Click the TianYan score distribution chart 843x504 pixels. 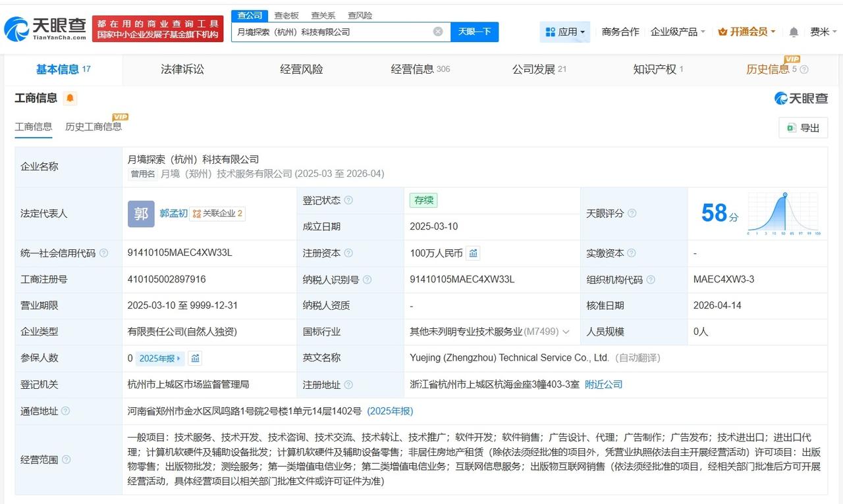(784, 214)
